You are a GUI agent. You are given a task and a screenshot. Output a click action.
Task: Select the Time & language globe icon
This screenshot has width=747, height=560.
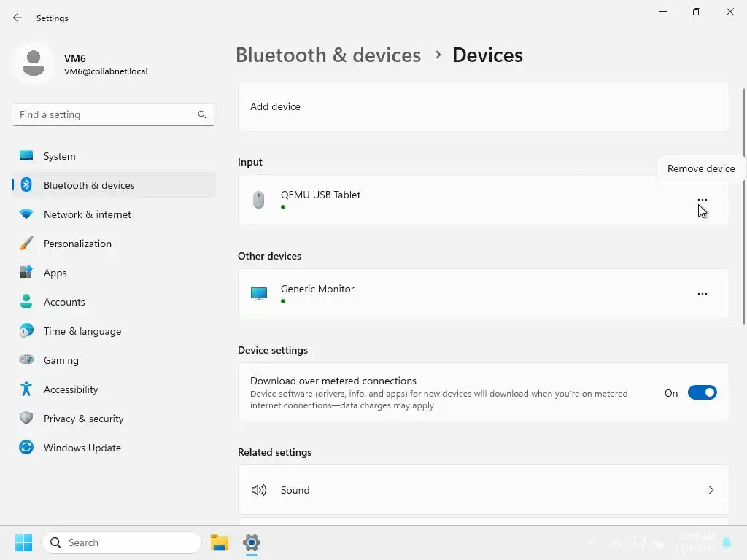point(26,330)
